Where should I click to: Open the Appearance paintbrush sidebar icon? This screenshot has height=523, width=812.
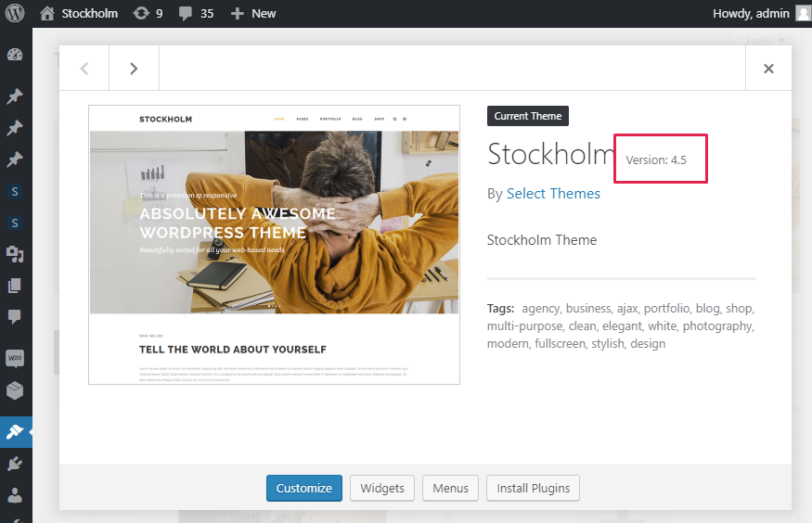(15, 431)
